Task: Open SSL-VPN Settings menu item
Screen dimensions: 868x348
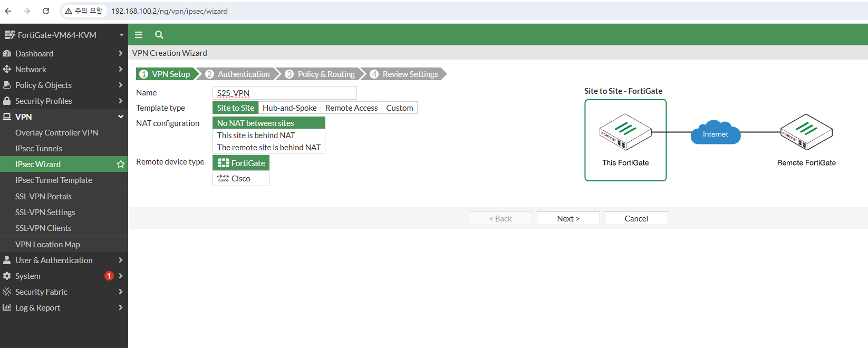Action: click(45, 212)
